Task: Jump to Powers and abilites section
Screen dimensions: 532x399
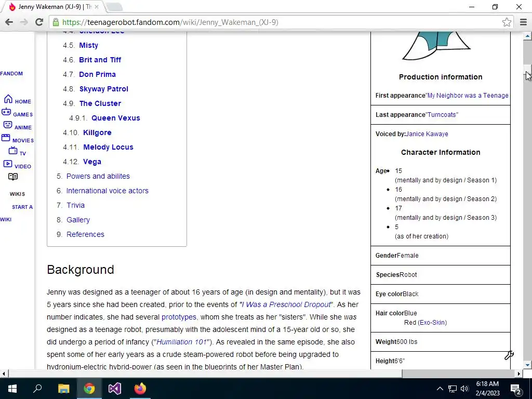Action: pos(98,177)
